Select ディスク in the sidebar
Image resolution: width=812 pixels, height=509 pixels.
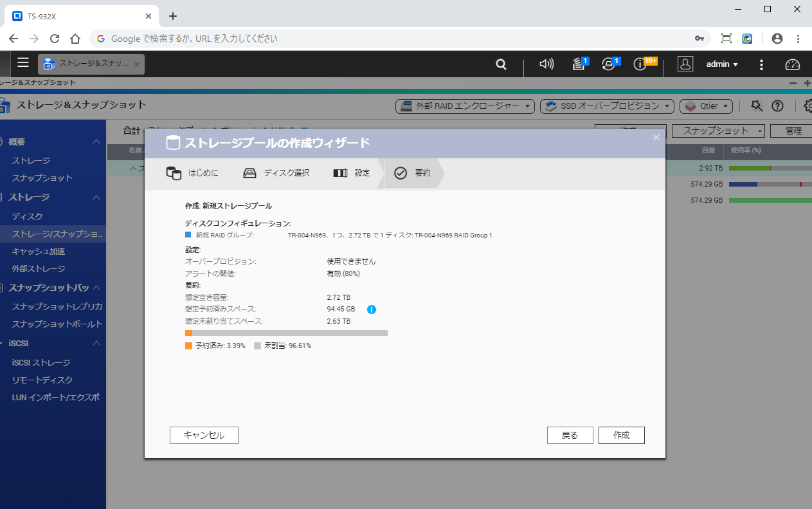[x=27, y=217]
